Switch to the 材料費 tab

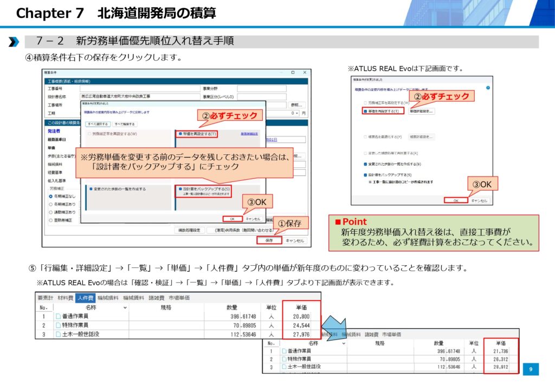tap(65, 298)
